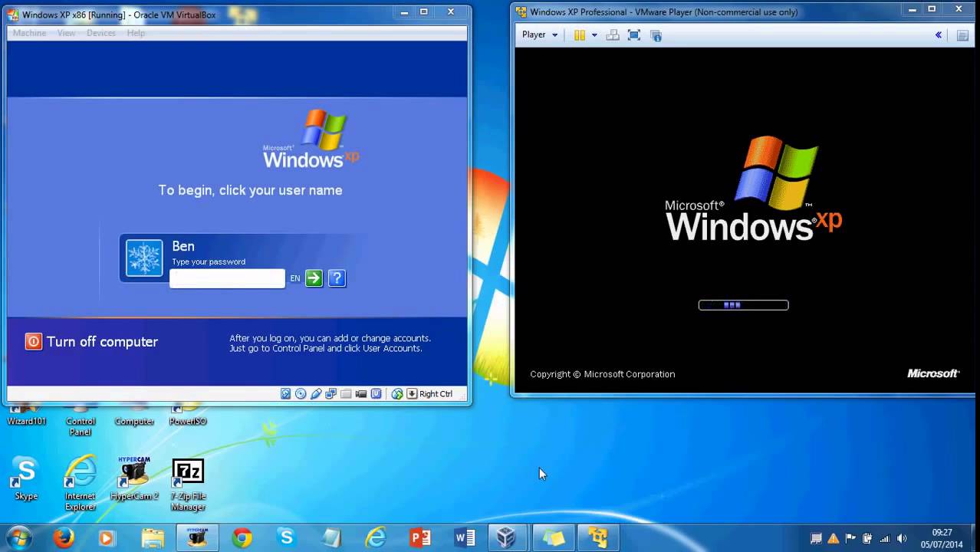Click the Right Ctrl host key indicator
Viewport: 980px width, 552px height.
429,394
